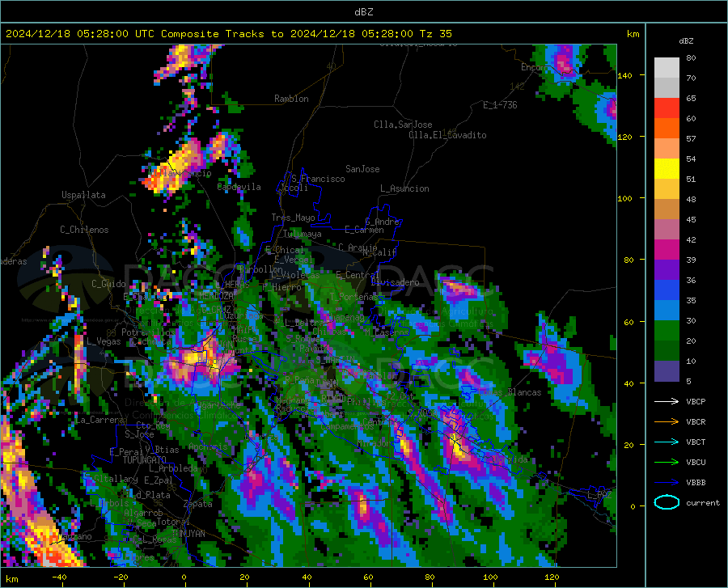Click the -40 km tick on bottom axis

59,577
